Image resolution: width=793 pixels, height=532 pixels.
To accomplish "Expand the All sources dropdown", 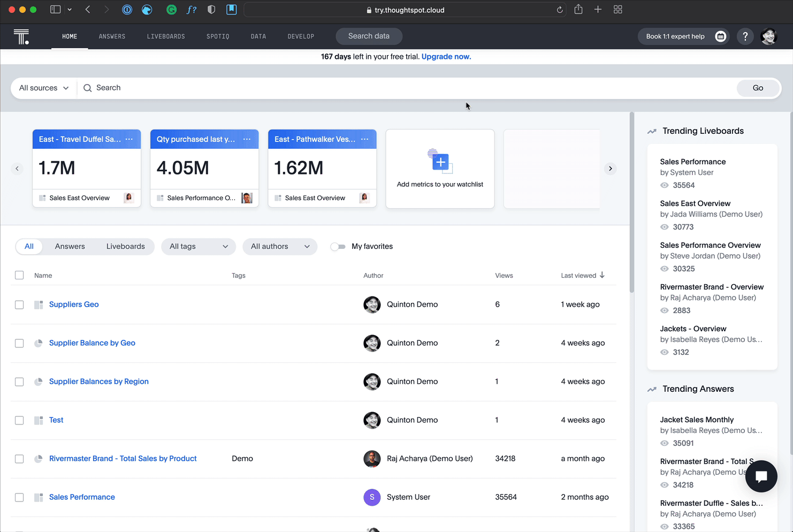I will pos(44,88).
